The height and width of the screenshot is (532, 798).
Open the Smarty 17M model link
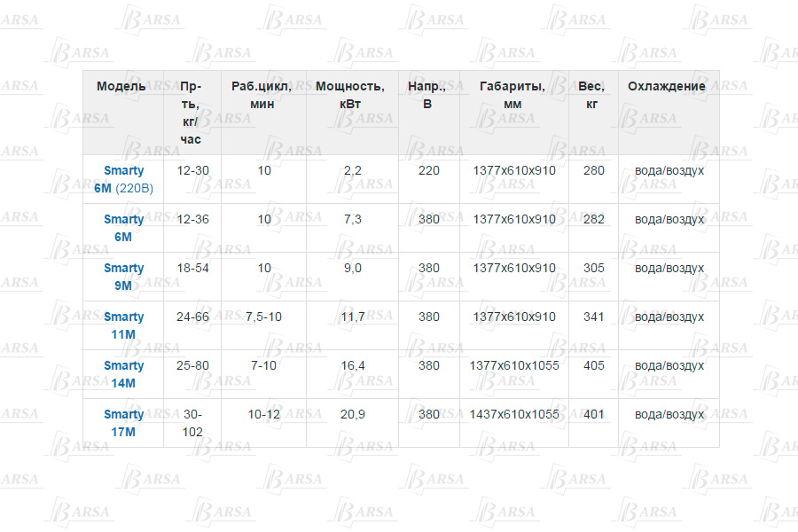(x=123, y=423)
